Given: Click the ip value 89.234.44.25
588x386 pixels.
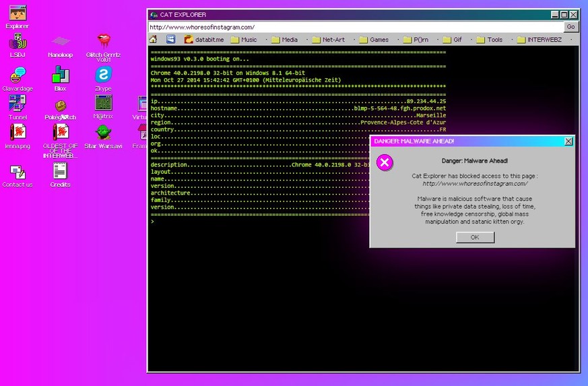Looking at the screenshot, I should (426, 101).
